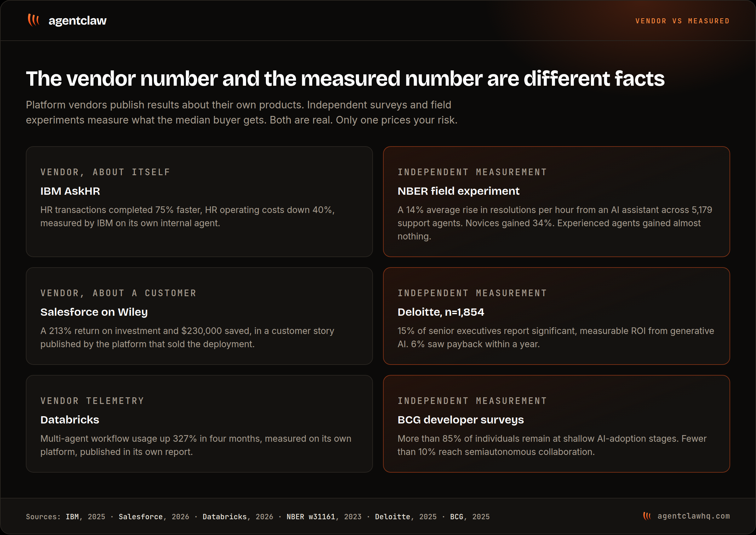Click the main headline about vendor and measured numbers
Image resolution: width=756 pixels, height=535 pixels.
click(x=345, y=79)
